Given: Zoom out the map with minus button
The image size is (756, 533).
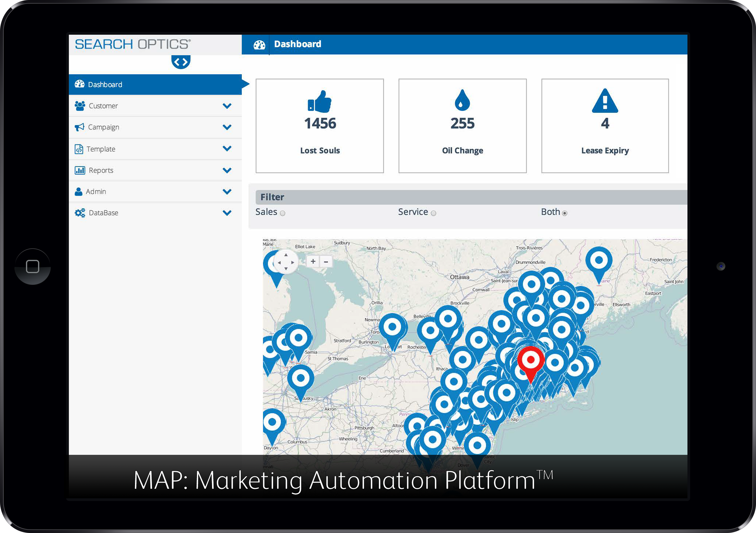Looking at the screenshot, I should [326, 262].
